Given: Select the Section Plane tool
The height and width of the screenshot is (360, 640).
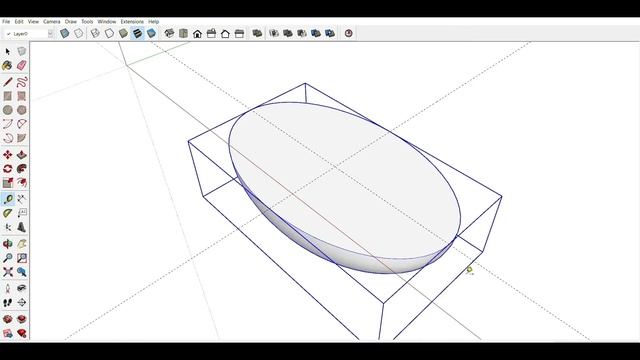Looking at the screenshot, I should (22, 302).
